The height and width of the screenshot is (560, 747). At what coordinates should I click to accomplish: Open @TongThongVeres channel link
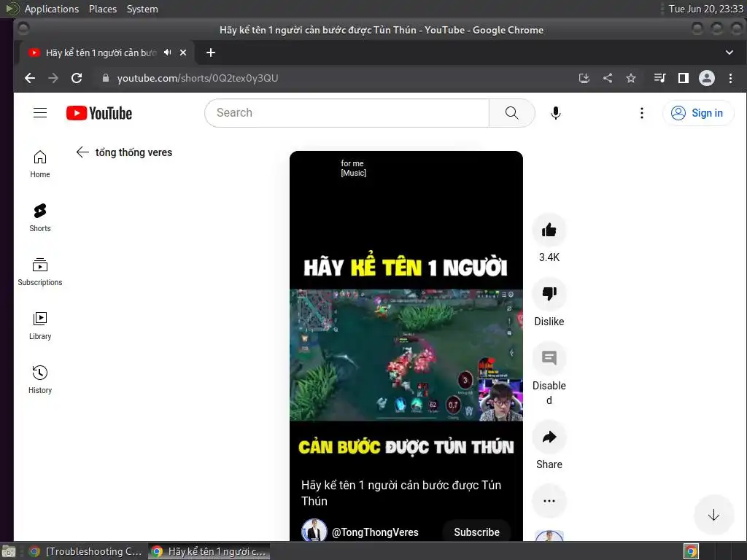pos(375,532)
